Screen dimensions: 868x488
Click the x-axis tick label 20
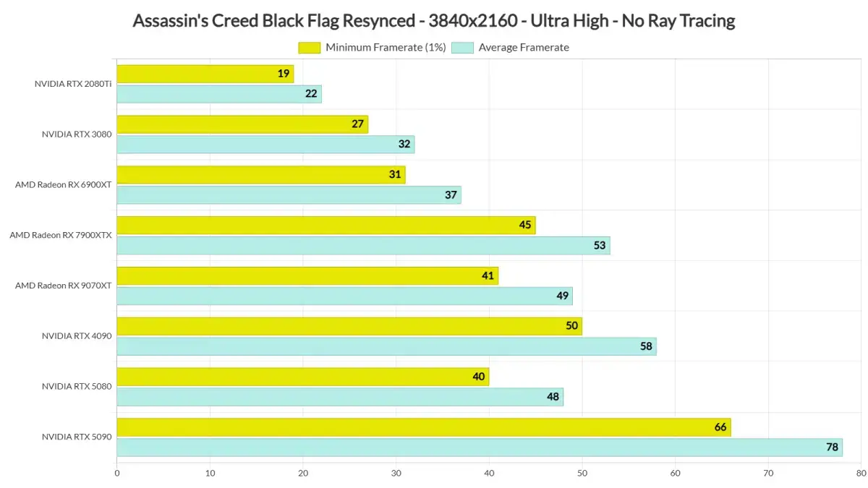(x=303, y=474)
